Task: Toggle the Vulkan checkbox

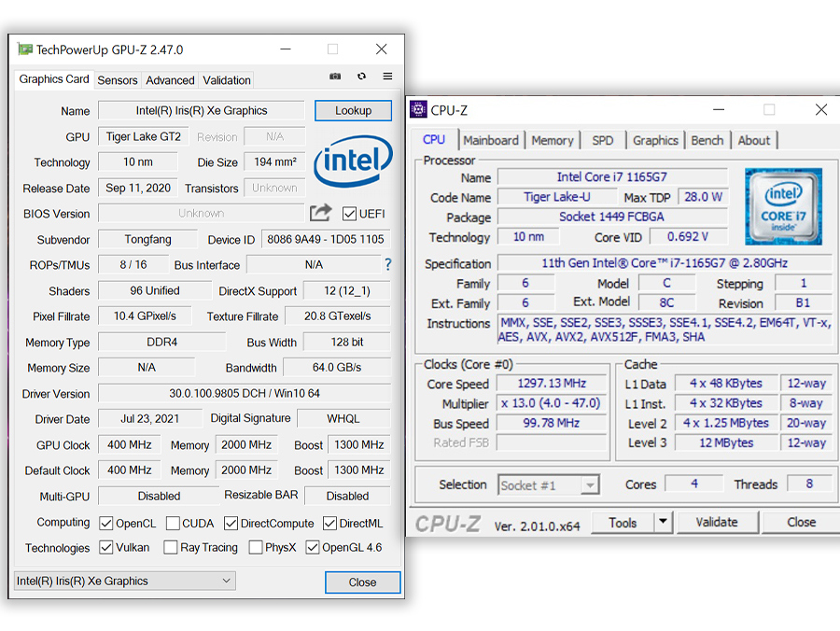Action: coord(106,547)
